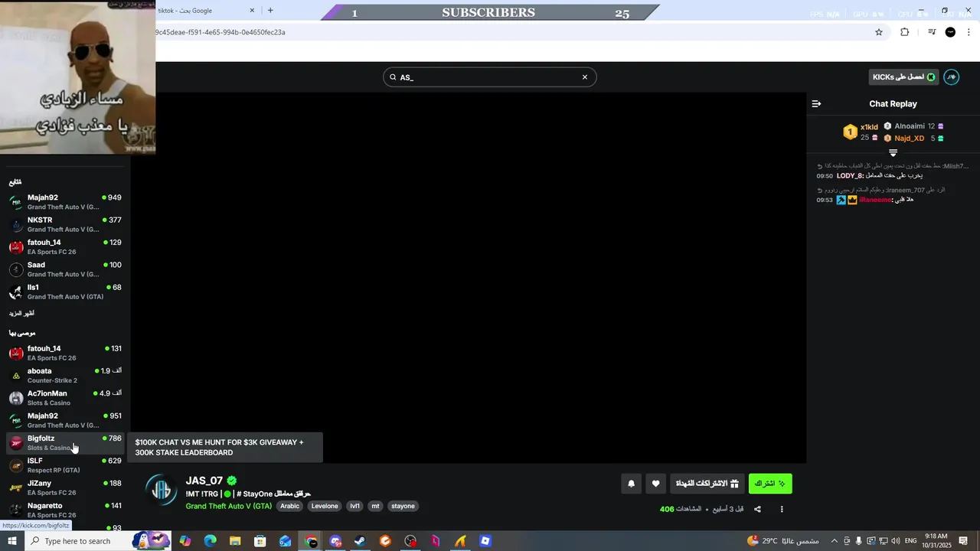The height and width of the screenshot is (551, 980).
Task: Open Saad channel in the sidebar
Action: coord(65,269)
